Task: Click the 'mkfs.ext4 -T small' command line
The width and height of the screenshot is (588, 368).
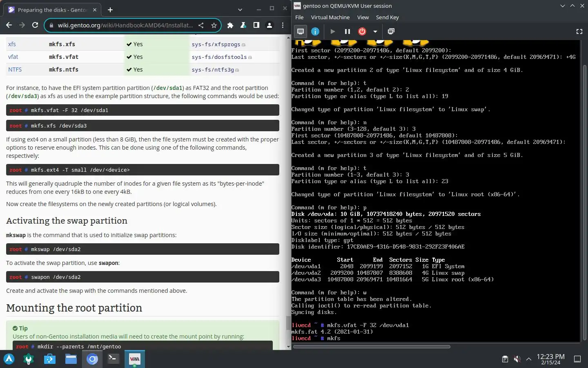Action: pos(143,170)
